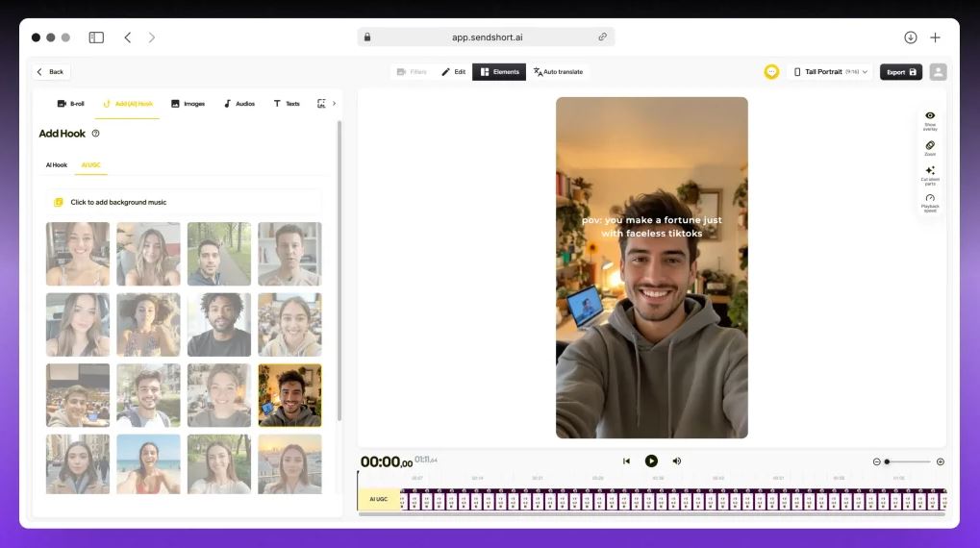Choose the curly-haired man in black shirt avatar
This screenshot has height=548, width=980.
click(218, 325)
